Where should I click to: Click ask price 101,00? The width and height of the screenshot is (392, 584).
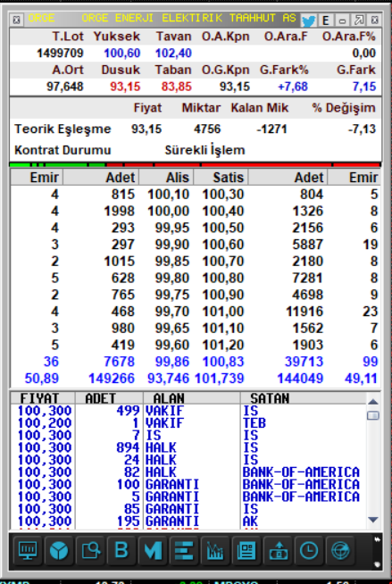(223, 312)
